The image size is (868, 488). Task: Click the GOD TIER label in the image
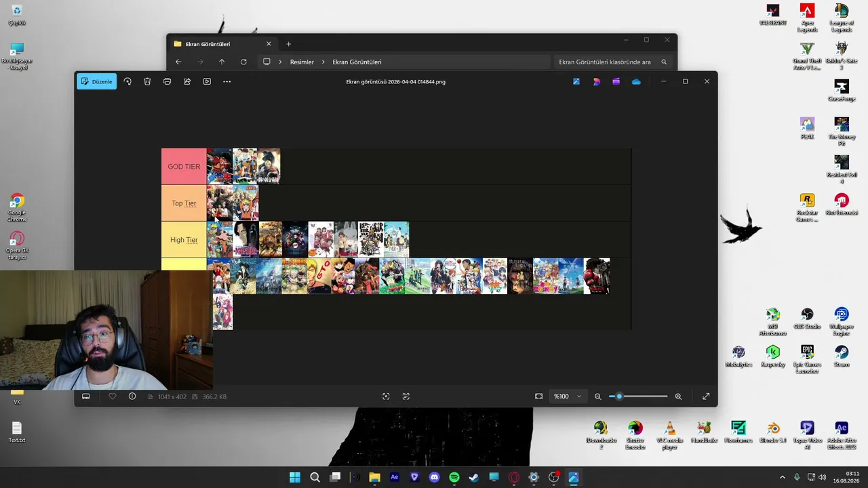pos(184,167)
